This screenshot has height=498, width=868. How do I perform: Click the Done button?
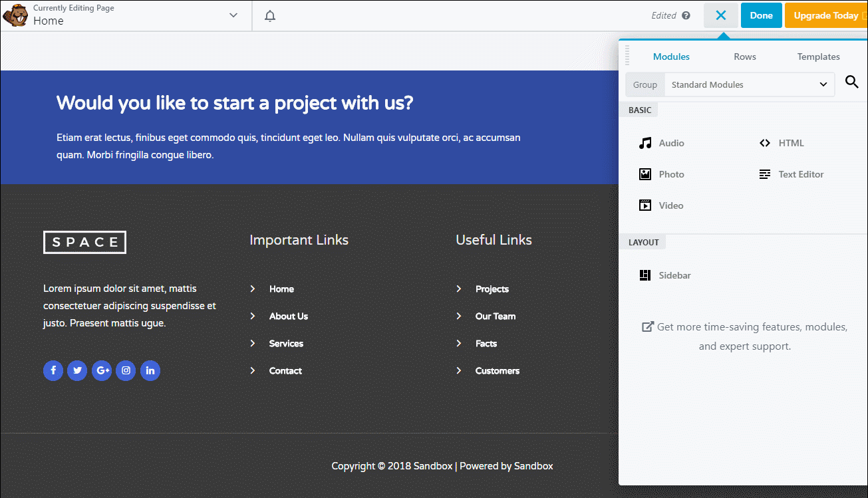(x=761, y=15)
